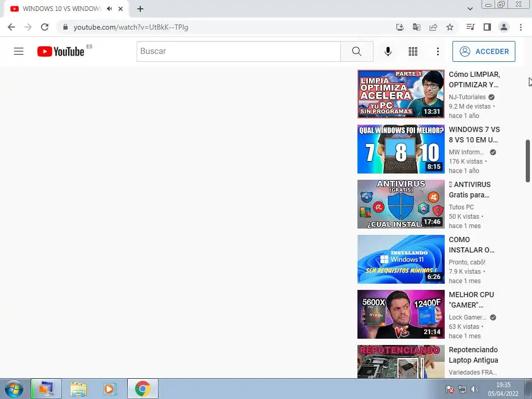This screenshot has width=532, height=399.
Task: Visit the Pronto, cabô! channel
Action: coord(467,262)
